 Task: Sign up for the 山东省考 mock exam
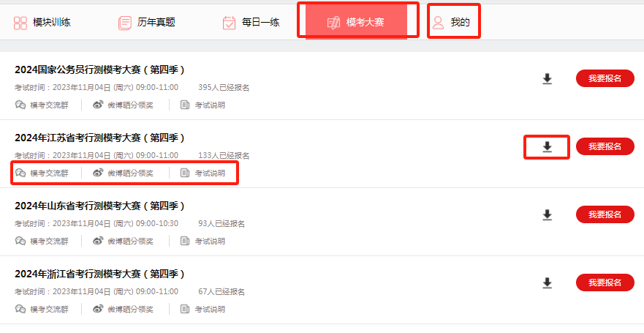[605, 214]
